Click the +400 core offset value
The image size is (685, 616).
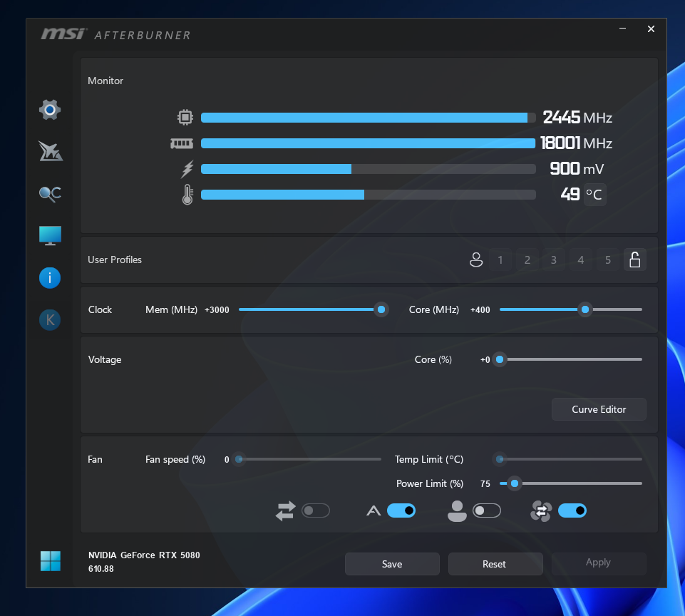coord(480,309)
